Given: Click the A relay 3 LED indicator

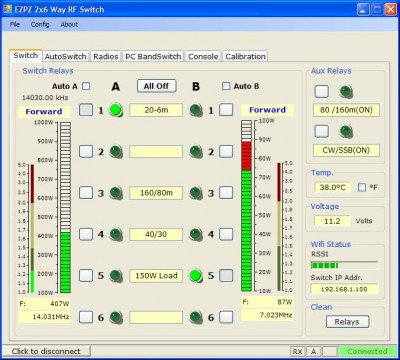Looking at the screenshot, I should pyautogui.click(x=116, y=193).
